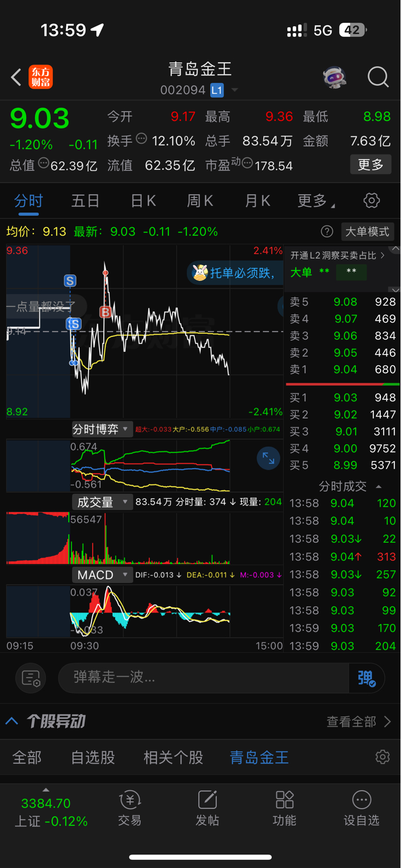Toggle the 弹 barrage switch
The image size is (401, 868).
pyautogui.click(x=367, y=678)
